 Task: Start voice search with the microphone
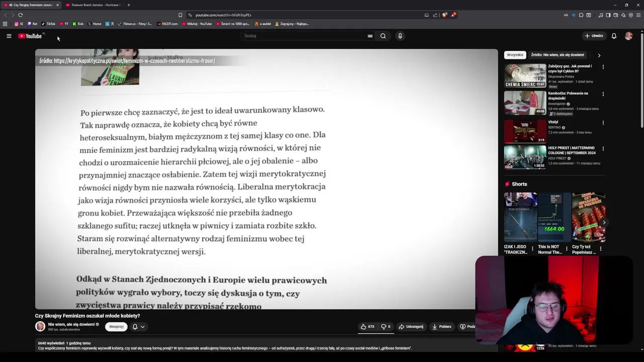(400, 36)
